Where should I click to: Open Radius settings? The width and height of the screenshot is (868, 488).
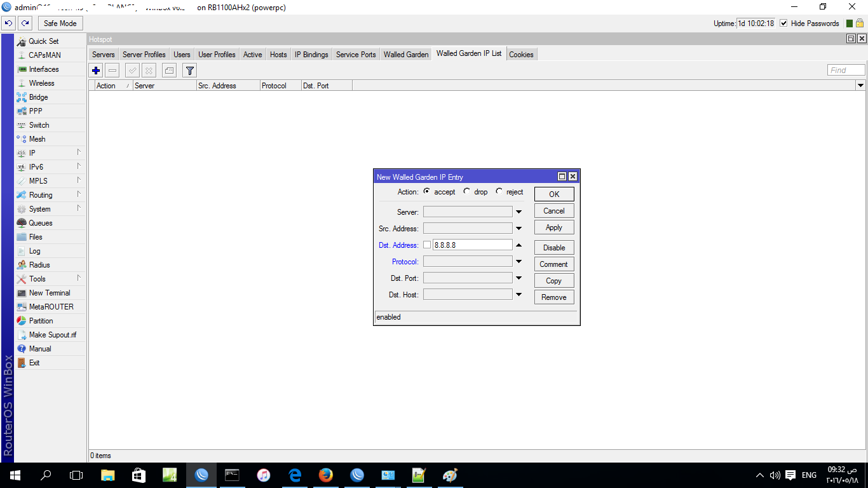(x=50, y=265)
